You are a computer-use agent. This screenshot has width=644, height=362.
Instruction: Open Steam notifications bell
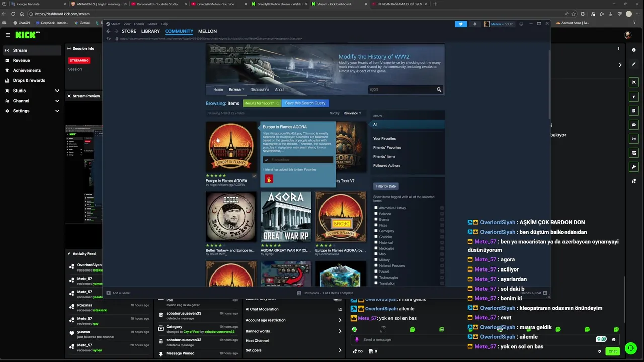point(474,24)
